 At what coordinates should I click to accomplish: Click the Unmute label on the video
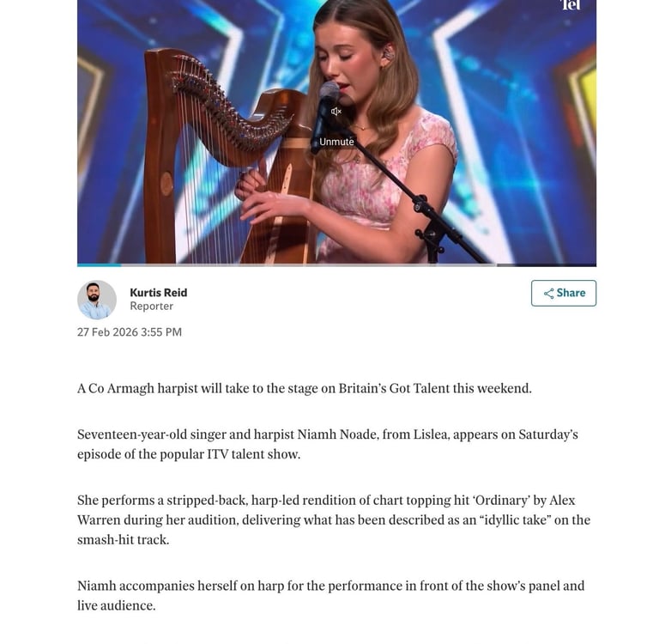pos(336,142)
